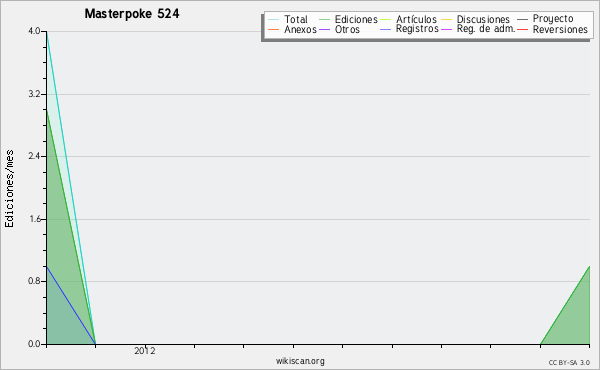Click the wikiscan.org caption
600x370 pixels.
point(300,361)
